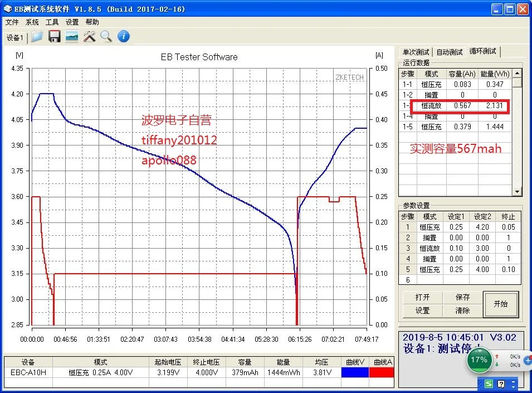This screenshot has width=532, height=393.
Task: Click the 设备1 toolbar button
Action: tap(15, 37)
